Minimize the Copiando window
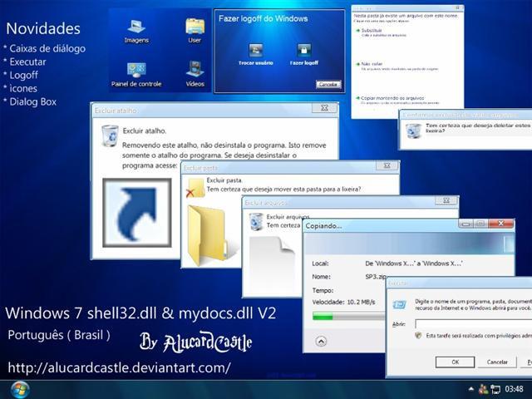 466,224
